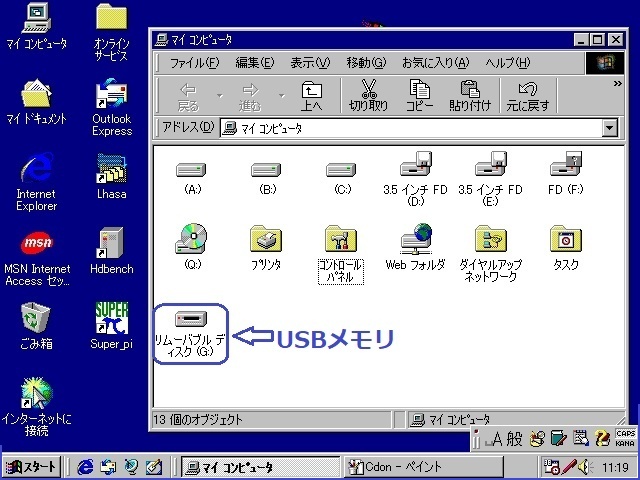Switch to マイ コンピュータ taskbar button
Viewport: 640px width, 480px height.
click(x=260, y=467)
